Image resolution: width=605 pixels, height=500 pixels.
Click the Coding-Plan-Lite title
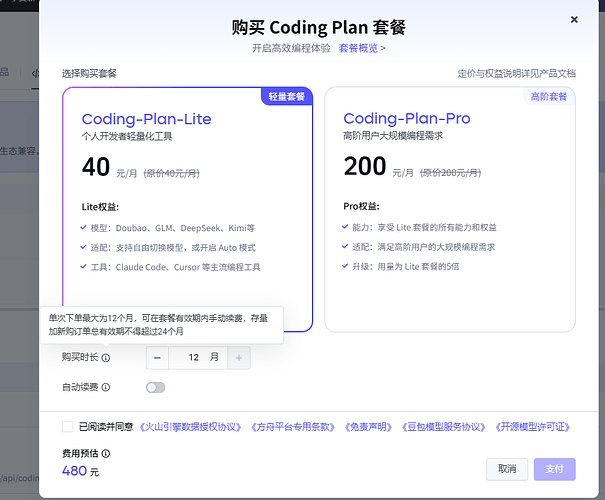(x=147, y=119)
